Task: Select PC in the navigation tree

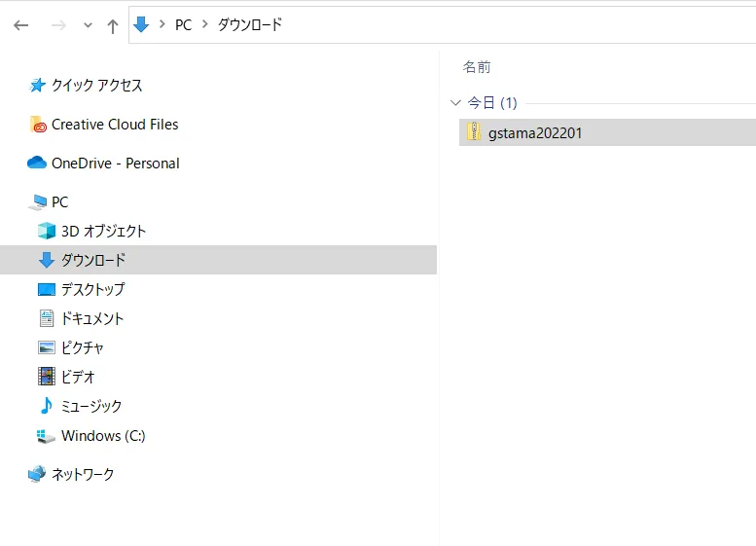Action: tap(59, 202)
